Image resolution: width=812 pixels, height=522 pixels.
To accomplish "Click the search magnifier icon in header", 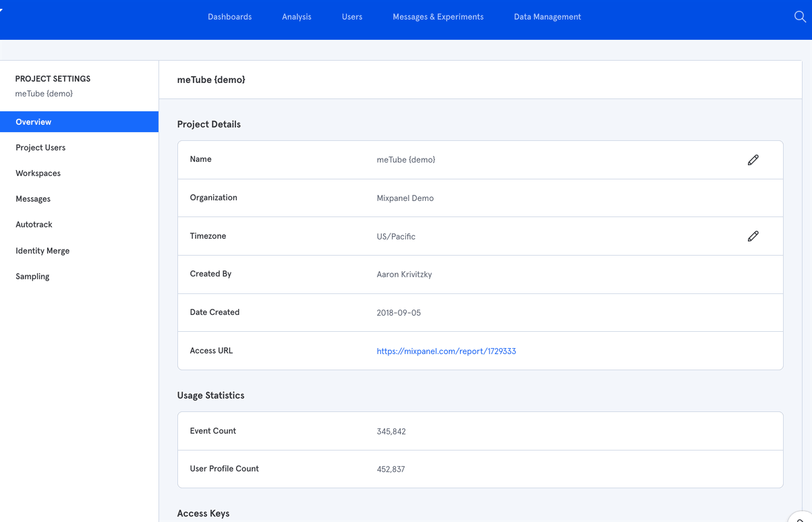I will pos(800,17).
